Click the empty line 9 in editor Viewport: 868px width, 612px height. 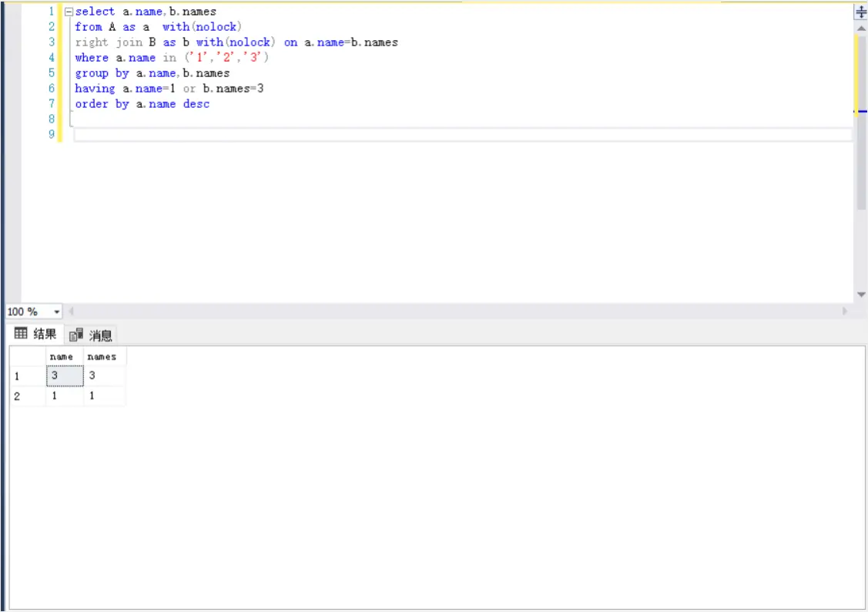[462, 135]
